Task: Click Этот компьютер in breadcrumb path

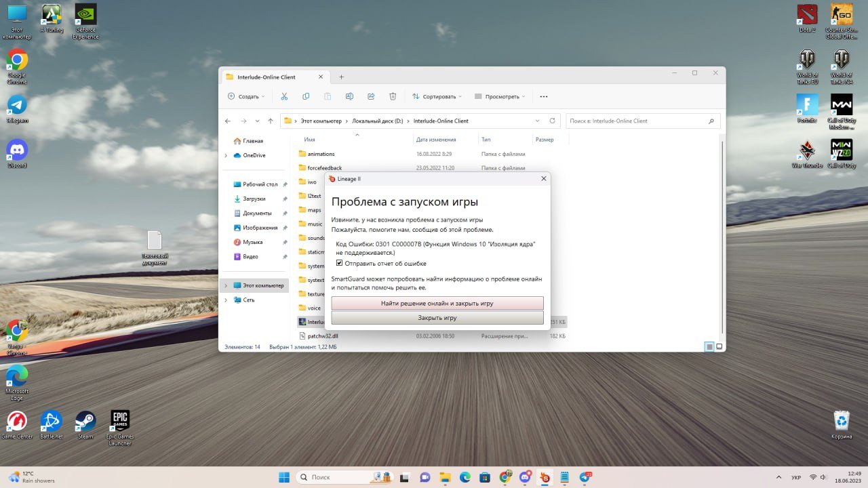Action: tap(321, 121)
